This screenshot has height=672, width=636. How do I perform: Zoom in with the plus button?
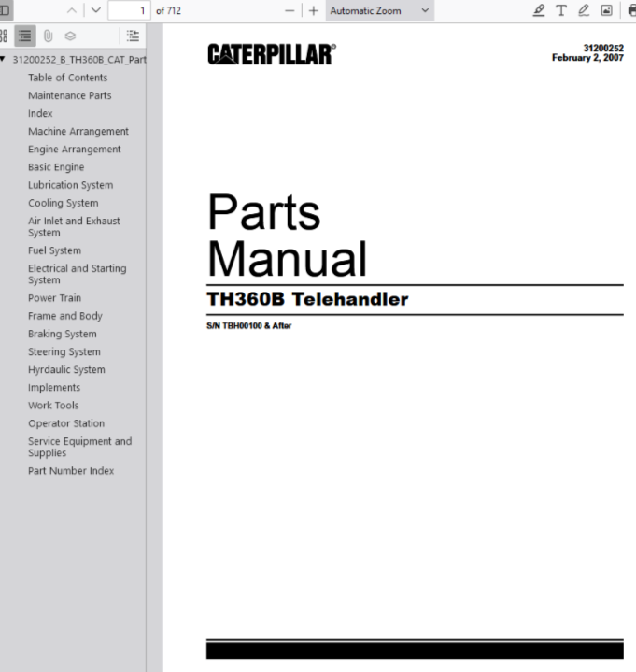(x=314, y=10)
